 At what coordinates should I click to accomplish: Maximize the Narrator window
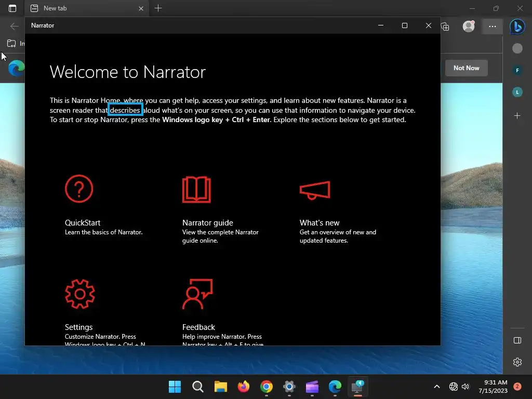pyautogui.click(x=404, y=25)
